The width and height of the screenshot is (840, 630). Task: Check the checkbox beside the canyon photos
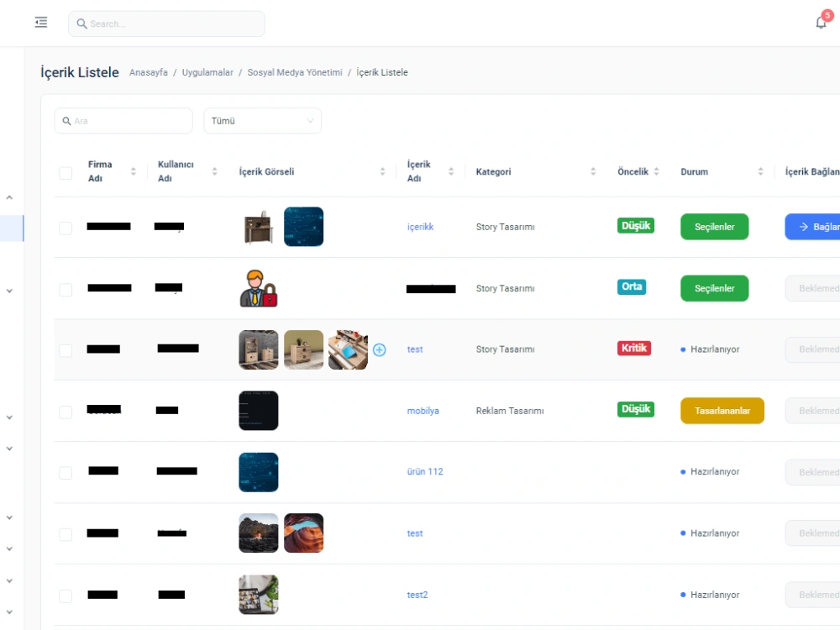click(x=66, y=534)
